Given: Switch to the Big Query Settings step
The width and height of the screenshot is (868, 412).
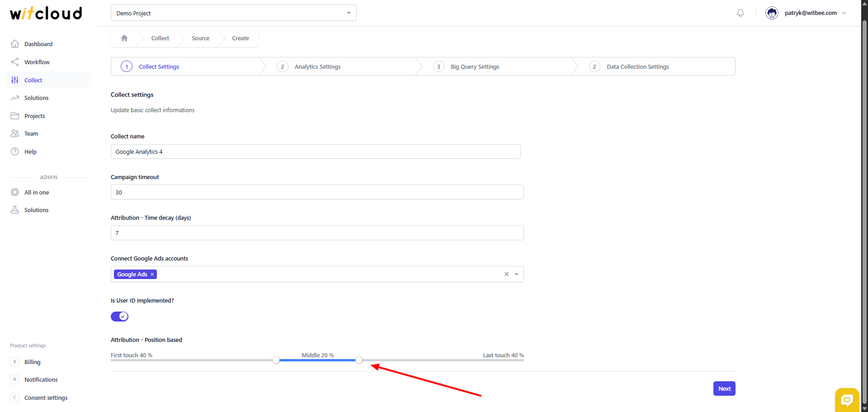Looking at the screenshot, I should coord(475,67).
